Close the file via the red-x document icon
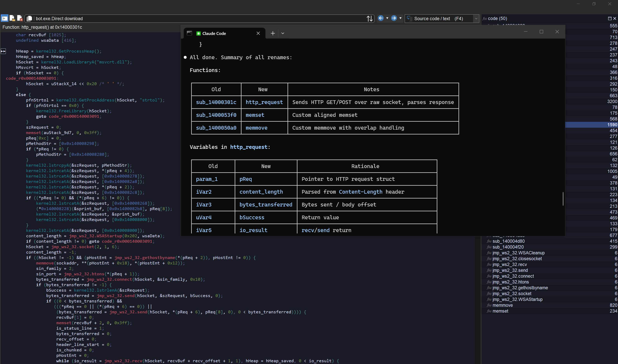This screenshot has width=618, height=364. coord(20,18)
